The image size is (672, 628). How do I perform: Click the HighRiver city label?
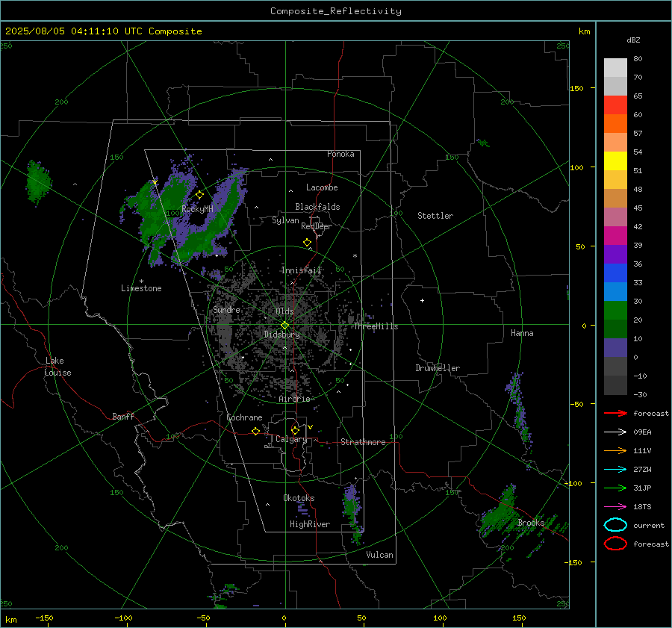tap(310, 524)
